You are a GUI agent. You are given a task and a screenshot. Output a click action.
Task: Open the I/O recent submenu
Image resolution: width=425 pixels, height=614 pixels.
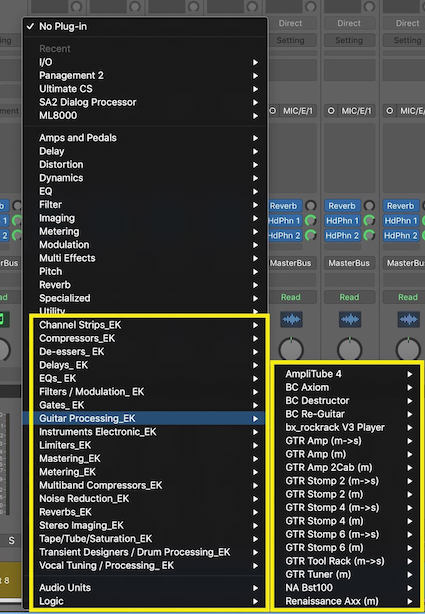click(x=145, y=62)
